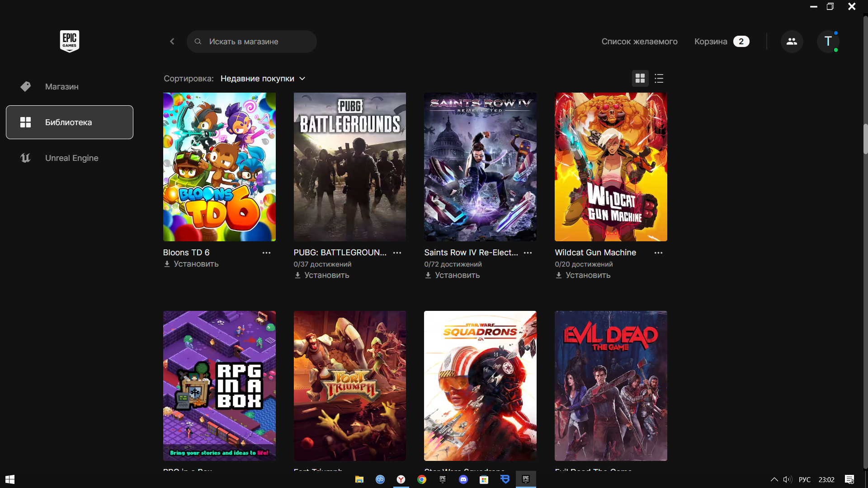Open the Bloons TD 6 cover
The width and height of the screenshot is (868, 488).
click(219, 167)
